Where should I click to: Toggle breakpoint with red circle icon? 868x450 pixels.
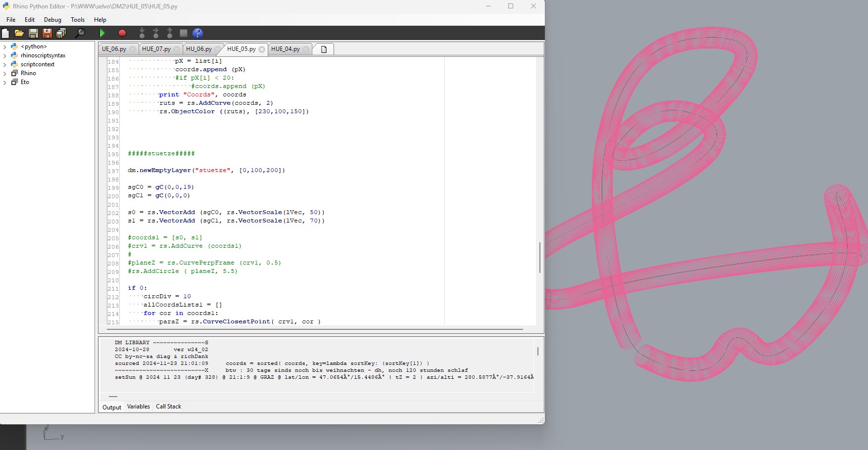click(x=122, y=33)
